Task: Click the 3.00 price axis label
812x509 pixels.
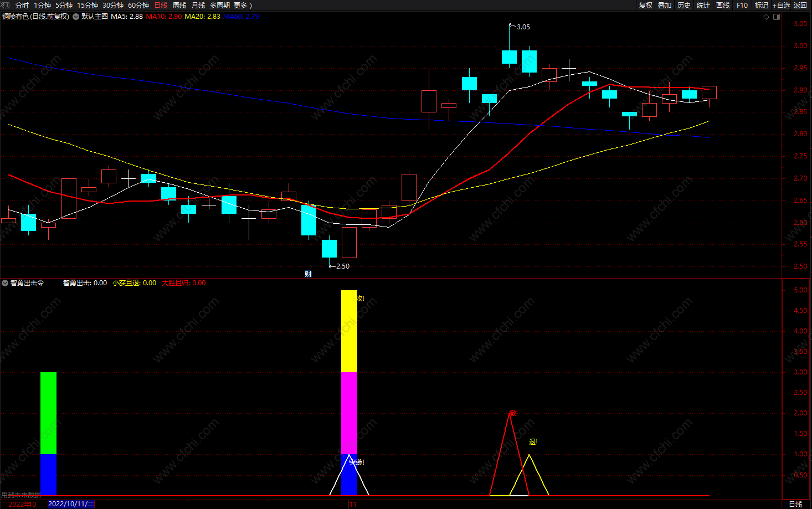Action: tap(800, 46)
